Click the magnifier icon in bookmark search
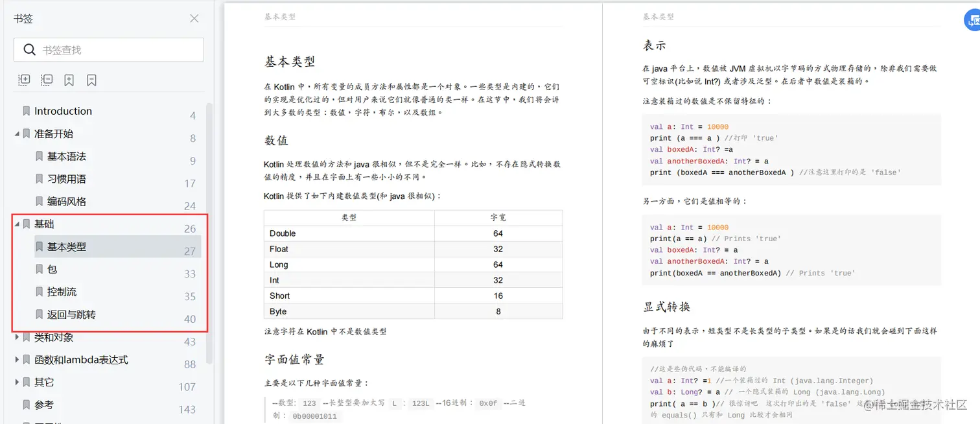This screenshot has height=424, width=980. (30, 49)
